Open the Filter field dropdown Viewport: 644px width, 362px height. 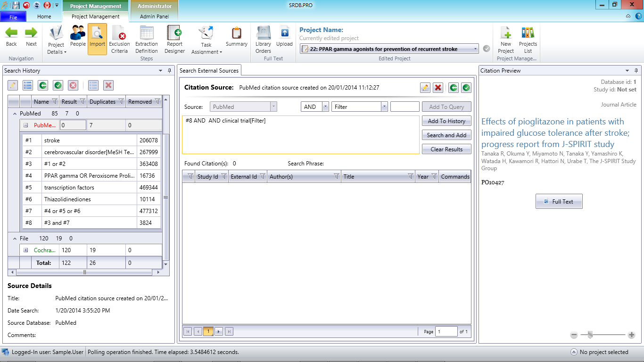coord(385,107)
